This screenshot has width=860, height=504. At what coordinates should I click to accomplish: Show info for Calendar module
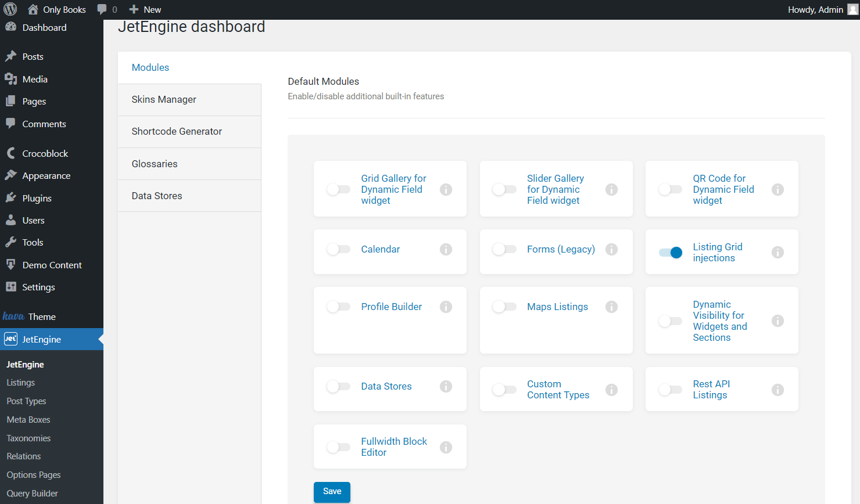click(x=446, y=249)
